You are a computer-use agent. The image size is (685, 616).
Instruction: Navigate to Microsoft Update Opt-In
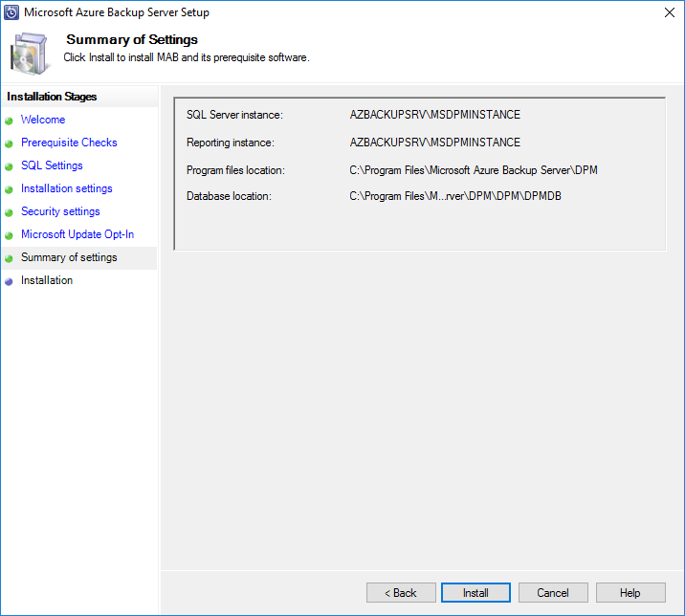click(x=77, y=234)
